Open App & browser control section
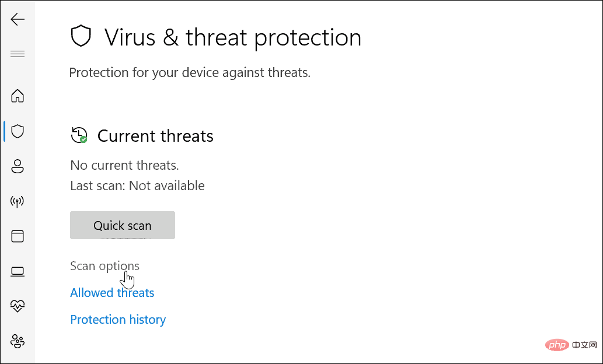 18,236
